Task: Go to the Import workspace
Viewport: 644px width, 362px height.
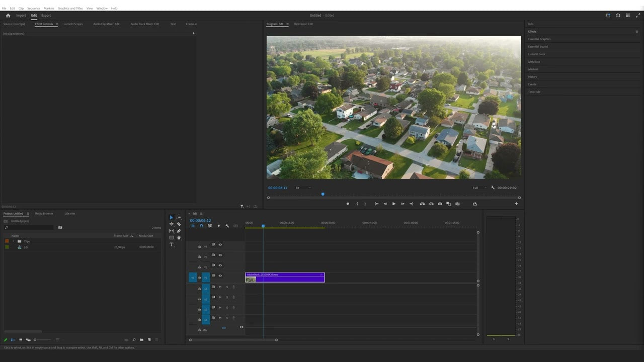Action: tap(21, 15)
